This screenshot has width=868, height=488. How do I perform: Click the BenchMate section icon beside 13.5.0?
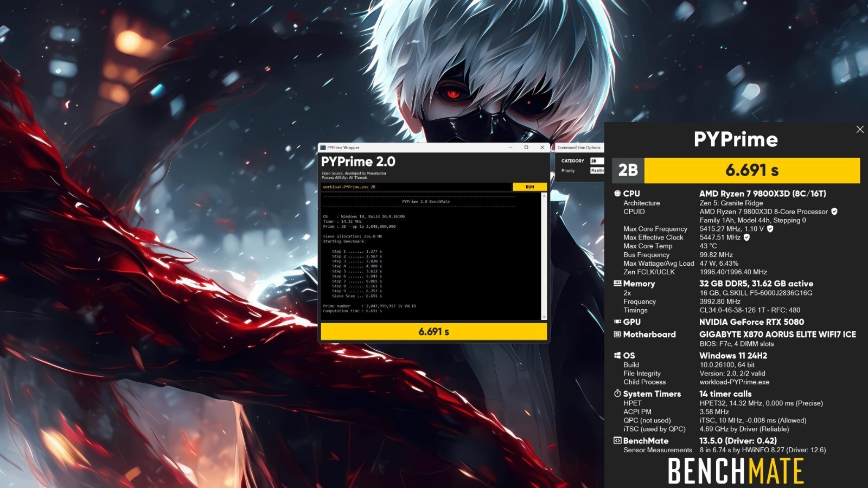(x=617, y=440)
